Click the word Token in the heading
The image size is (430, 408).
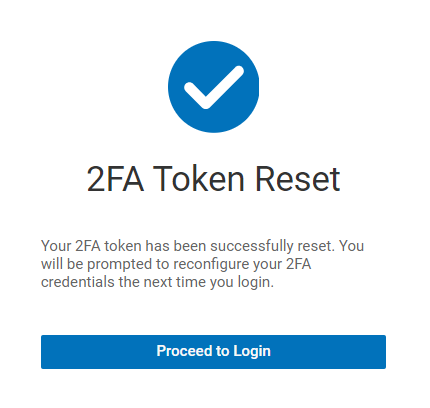click(x=199, y=179)
